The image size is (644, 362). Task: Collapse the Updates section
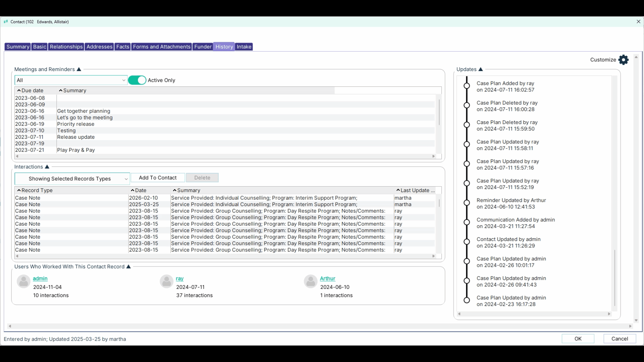click(480, 69)
